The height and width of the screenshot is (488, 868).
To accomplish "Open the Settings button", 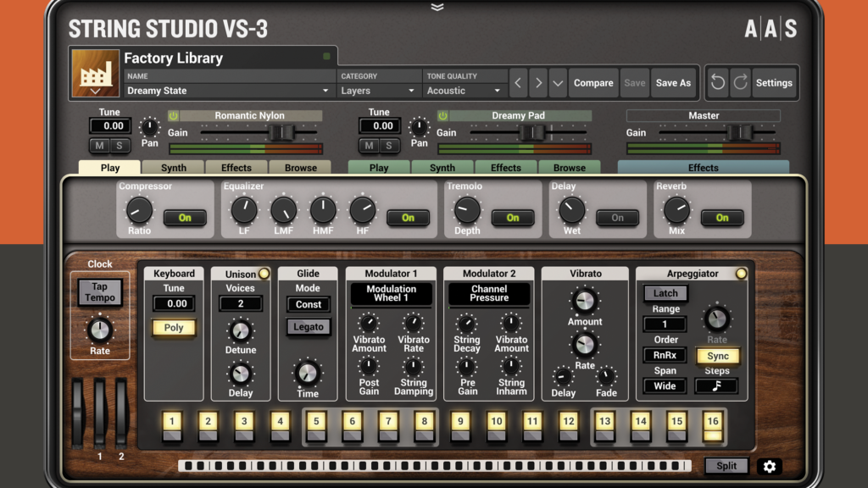I will (x=774, y=83).
